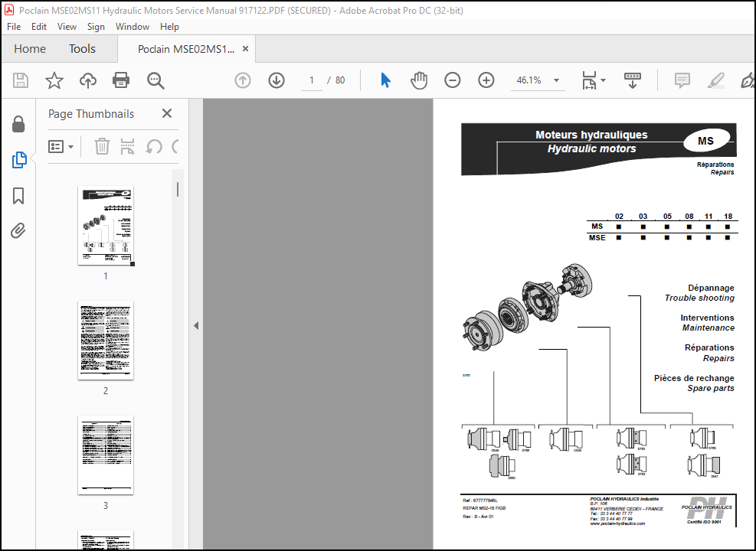
Task: Close the Page Thumbnails panel
Action: (x=167, y=113)
